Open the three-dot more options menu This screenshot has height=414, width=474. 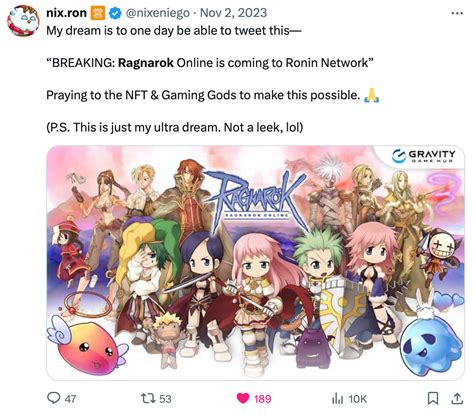tap(457, 13)
